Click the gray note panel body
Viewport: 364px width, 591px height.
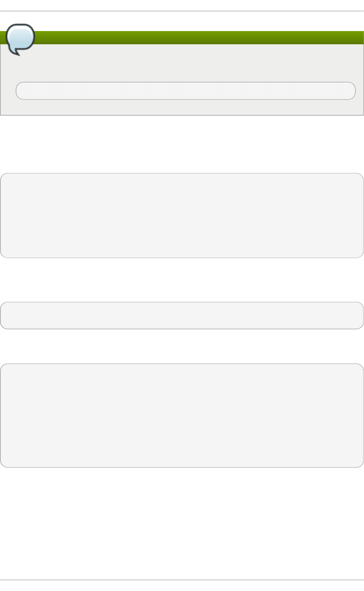(182, 79)
